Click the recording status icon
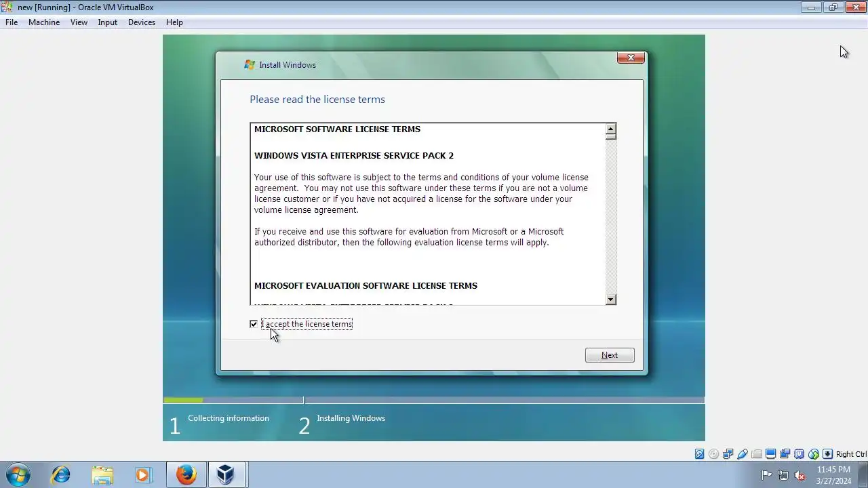The width and height of the screenshot is (868, 488). click(785, 454)
